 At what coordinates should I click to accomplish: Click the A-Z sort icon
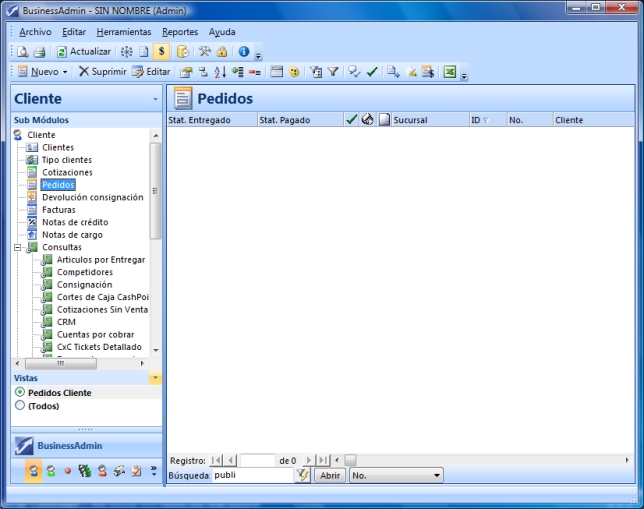click(221, 72)
